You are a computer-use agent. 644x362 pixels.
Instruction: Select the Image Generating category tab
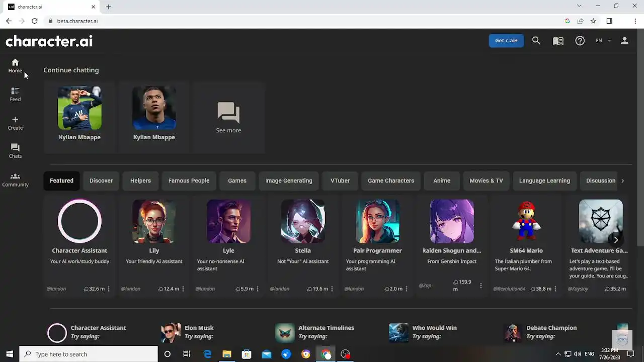[x=289, y=180]
